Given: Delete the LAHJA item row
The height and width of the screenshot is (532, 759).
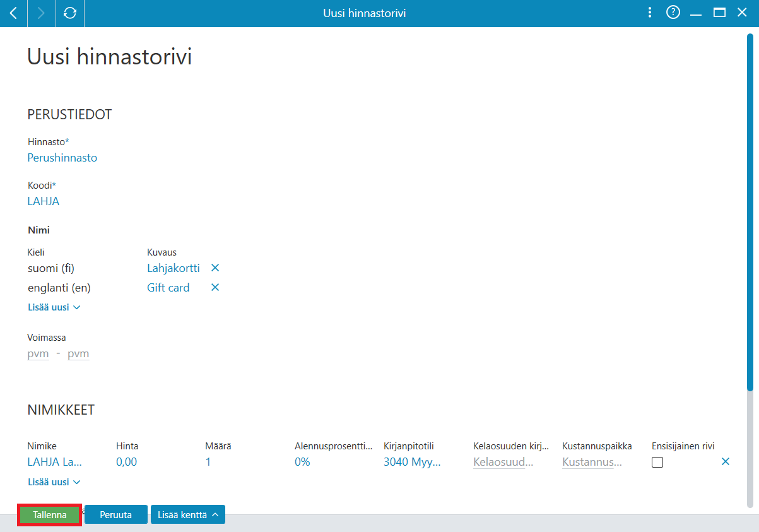Looking at the screenshot, I should 726,462.
